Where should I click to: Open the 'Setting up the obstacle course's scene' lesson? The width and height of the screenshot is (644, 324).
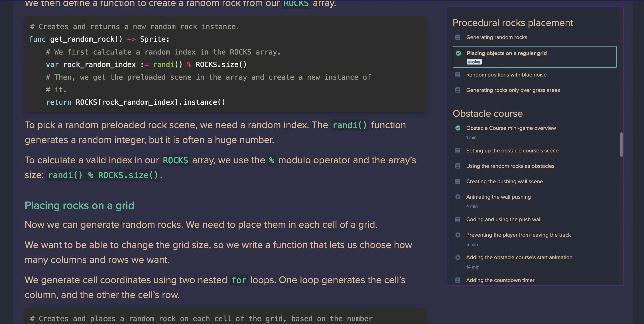point(512,150)
